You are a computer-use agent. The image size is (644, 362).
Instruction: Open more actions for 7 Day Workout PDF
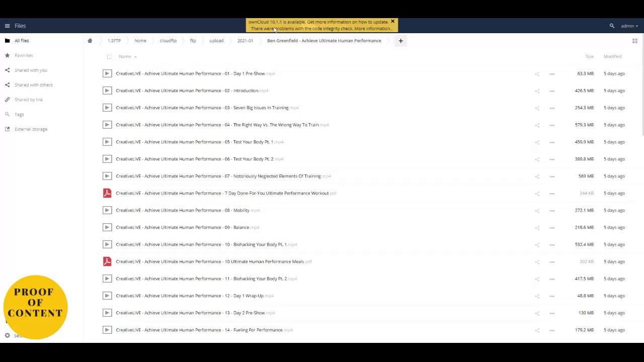point(552,193)
